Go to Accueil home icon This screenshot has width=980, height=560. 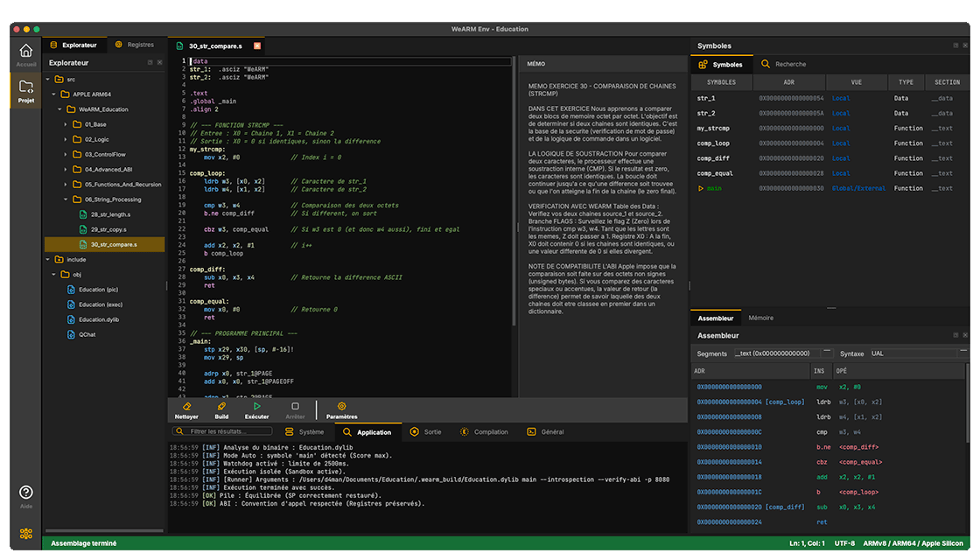pyautogui.click(x=26, y=52)
